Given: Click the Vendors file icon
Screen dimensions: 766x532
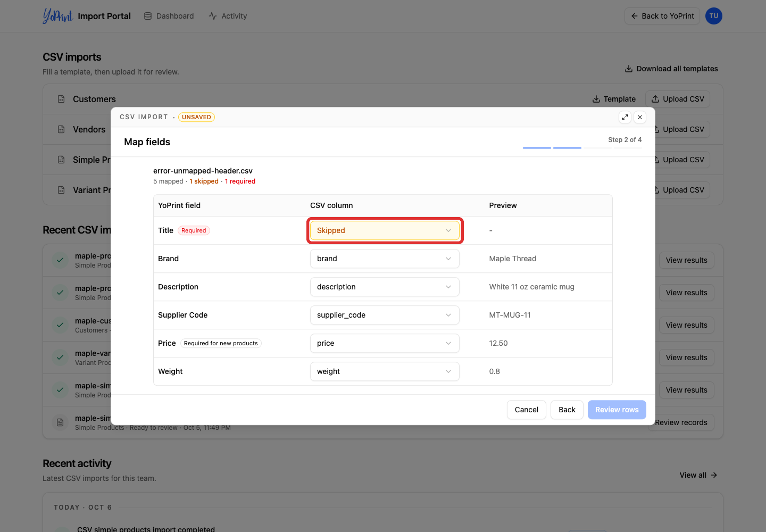Looking at the screenshot, I should tap(61, 129).
